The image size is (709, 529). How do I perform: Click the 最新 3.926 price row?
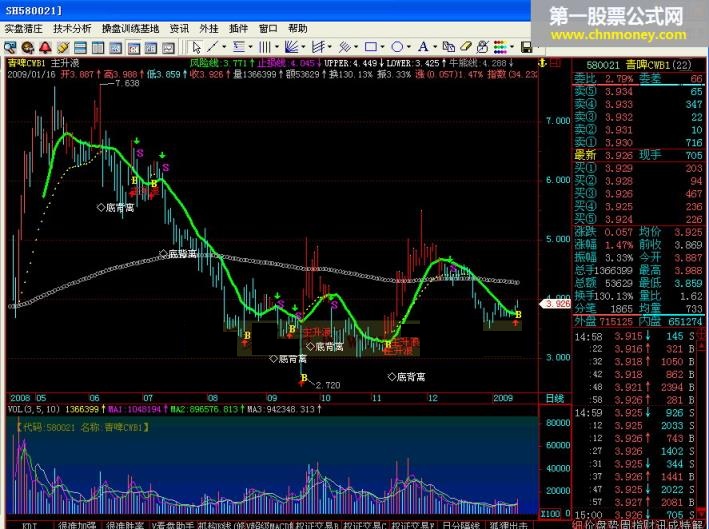[638, 156]
